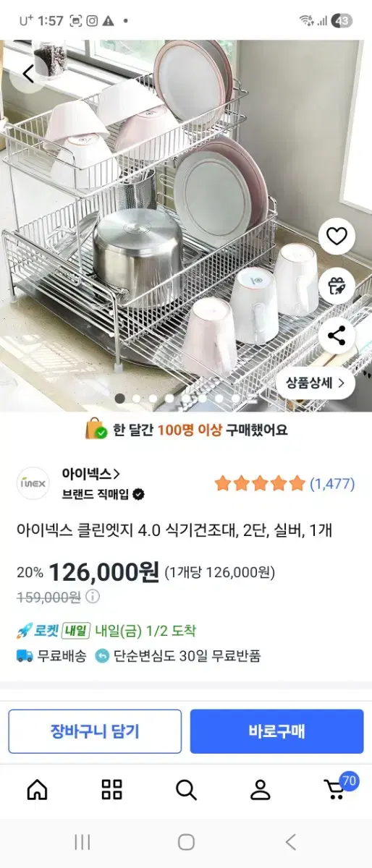Image resolution: width=372 pixels, height=868 pixels.
Task: Tap the share icon
Action: pyautogui.click(x=337, y=335)
